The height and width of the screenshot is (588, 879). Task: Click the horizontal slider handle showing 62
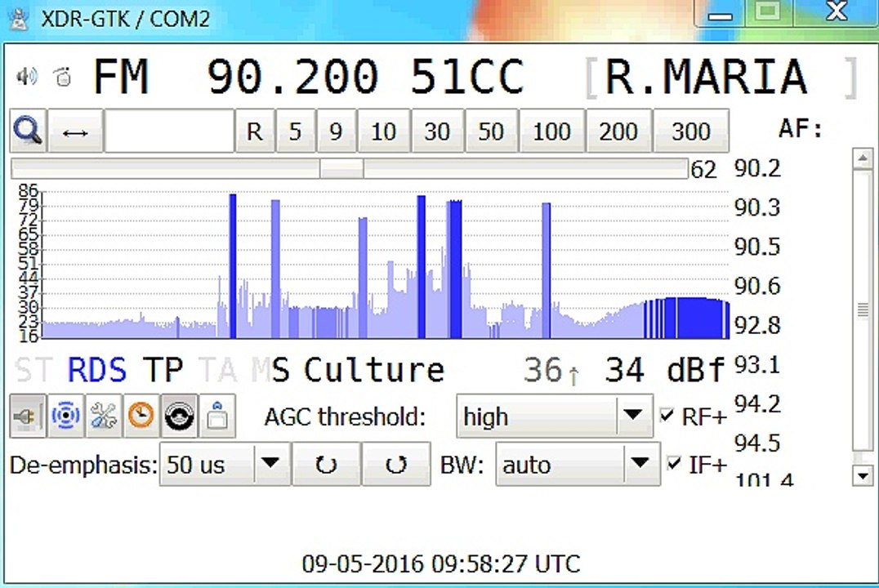pyautogui.click(x=341, y=168)
